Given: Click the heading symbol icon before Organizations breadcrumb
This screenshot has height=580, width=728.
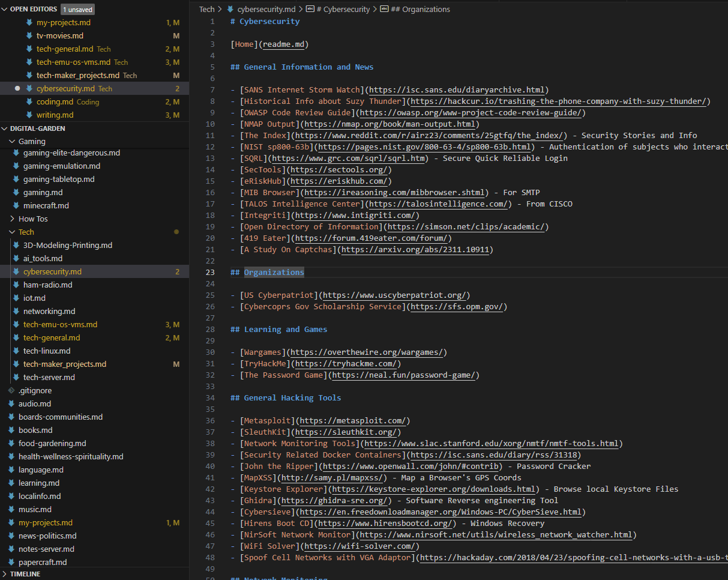Looking at the screenshot, I should (x=384, y=9).
